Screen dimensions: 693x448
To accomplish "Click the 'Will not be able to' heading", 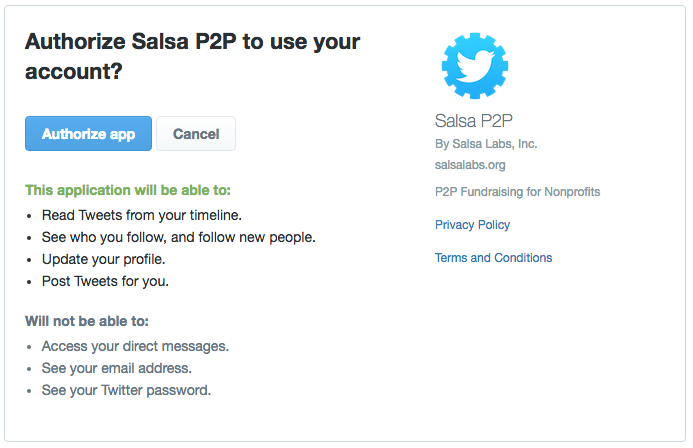I will tap(87, 321).
